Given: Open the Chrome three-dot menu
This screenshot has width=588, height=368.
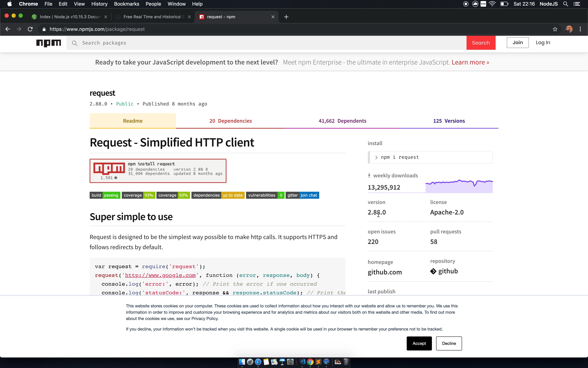Looking at the screenshot, I should tap(580, 29).
